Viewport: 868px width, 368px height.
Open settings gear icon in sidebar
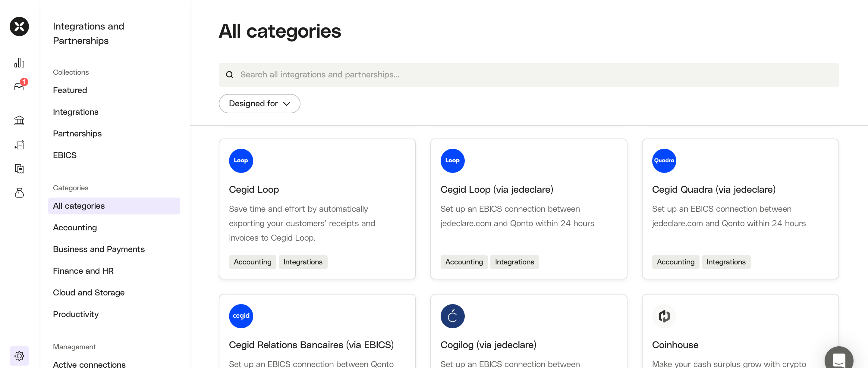pos(19,356)
